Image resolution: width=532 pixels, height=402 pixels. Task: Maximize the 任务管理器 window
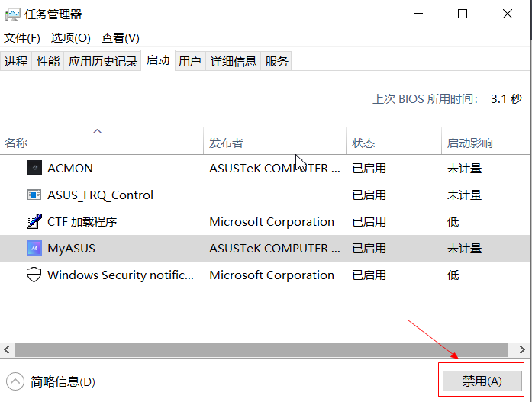pos(462,14)
